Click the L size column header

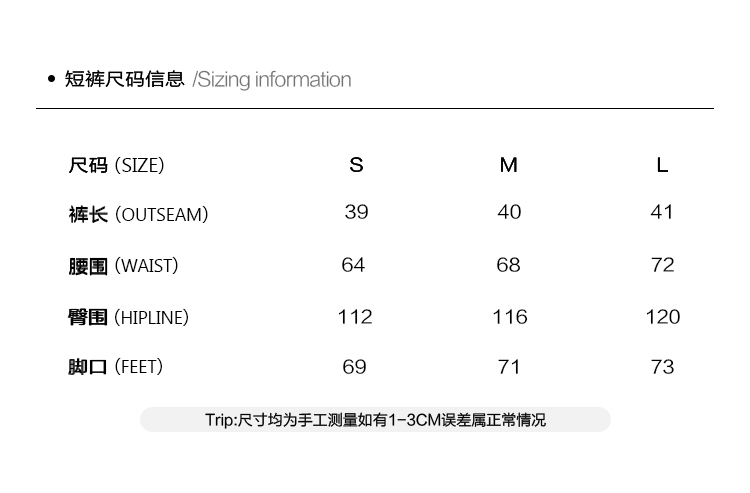click(662, 165)
